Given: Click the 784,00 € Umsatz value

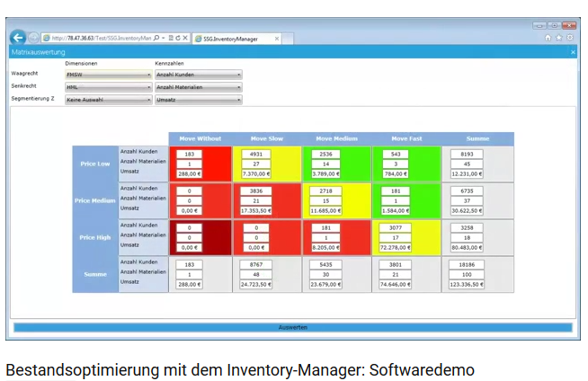Looking at the screenshot, I should (x=396, y=173).
